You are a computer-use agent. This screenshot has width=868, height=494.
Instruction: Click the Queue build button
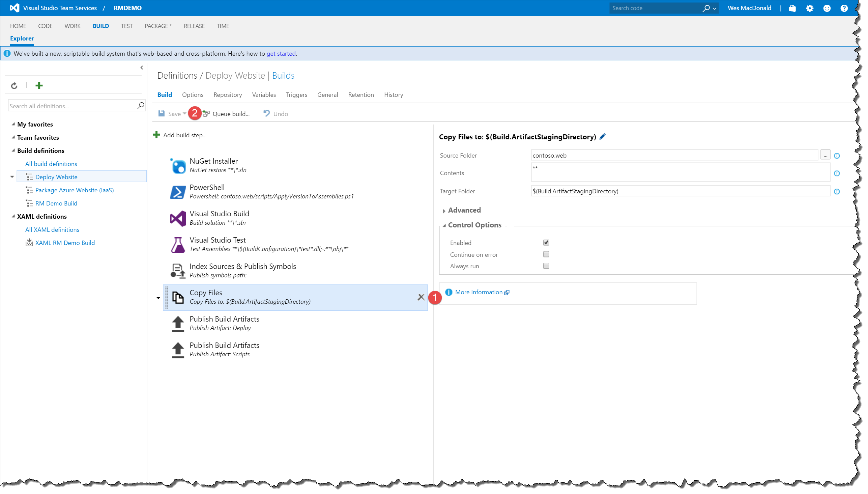click(231, 114)
